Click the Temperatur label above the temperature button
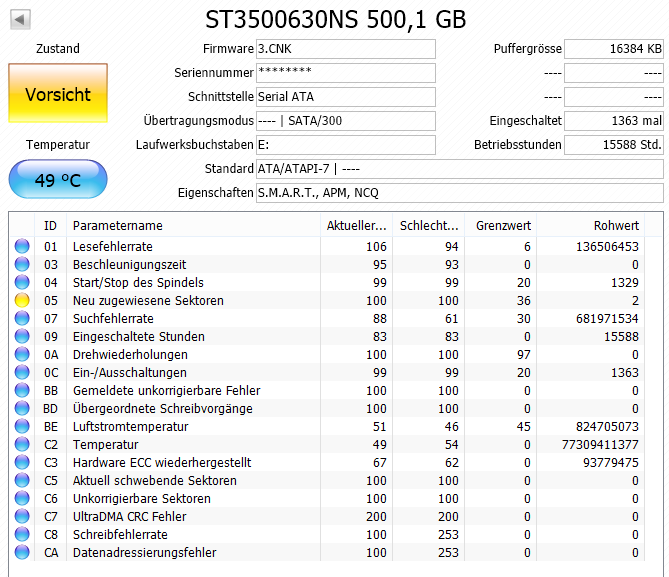This screenshot has width=669, height=577. click(58, 145)
